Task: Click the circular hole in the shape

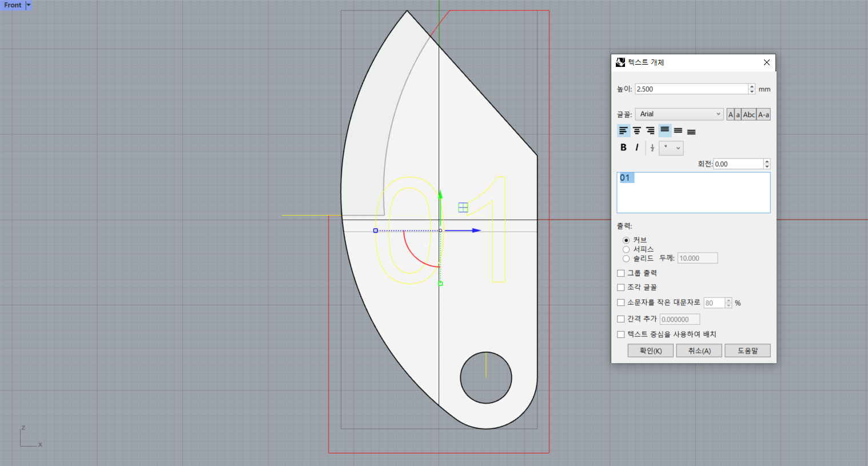Action: coord(486,377)
